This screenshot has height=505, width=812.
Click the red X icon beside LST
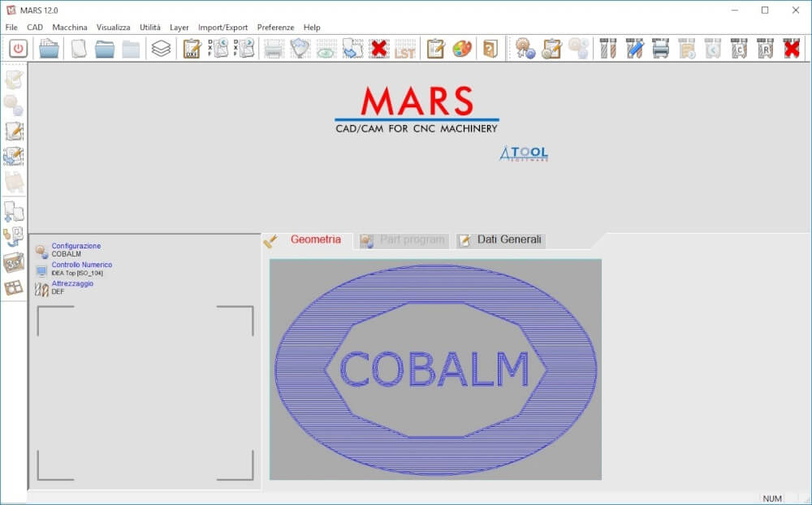pyautogui.click(x=379, y=49)
